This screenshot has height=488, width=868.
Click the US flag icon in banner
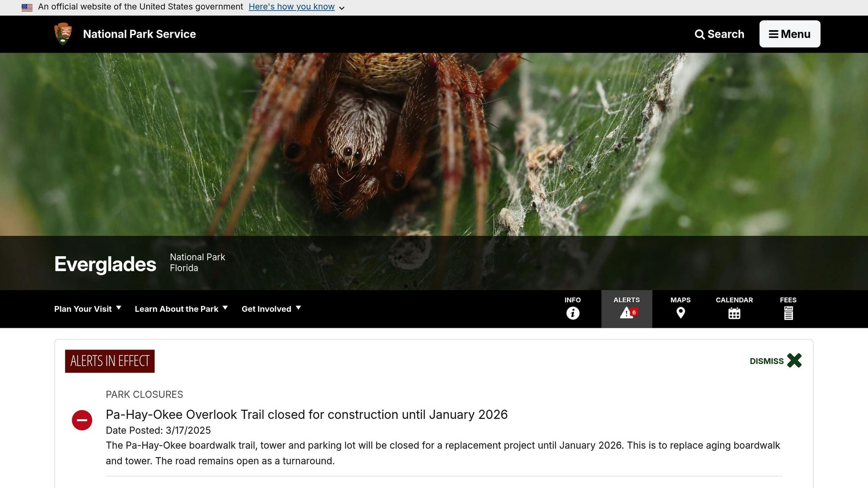click(27, 7)
